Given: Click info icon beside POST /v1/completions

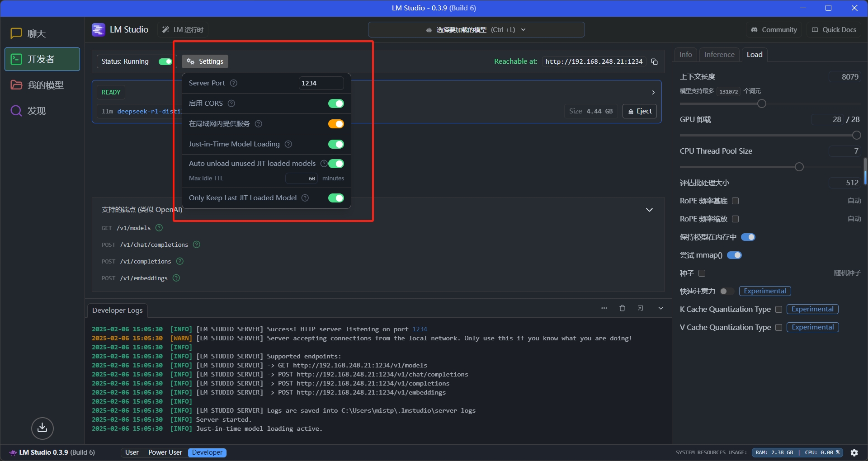Looking at the screenshot, I should pos(180,261).
